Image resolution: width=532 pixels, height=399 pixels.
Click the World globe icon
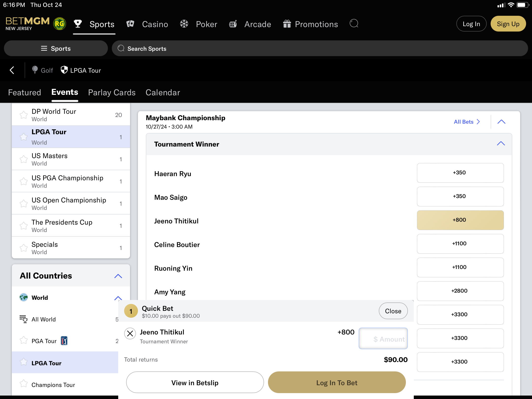tap(24, 297)
